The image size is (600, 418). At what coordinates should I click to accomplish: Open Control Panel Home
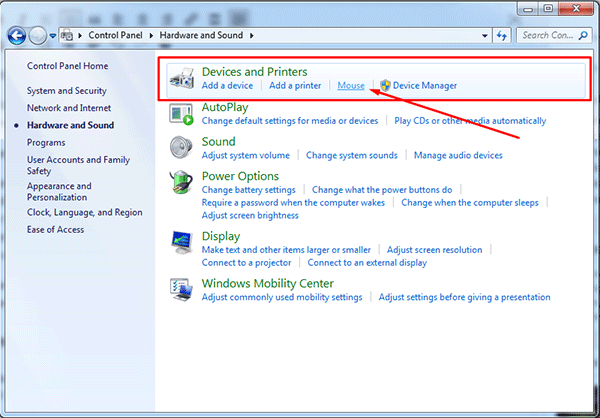pyautogui.click(x=67, y=66)
